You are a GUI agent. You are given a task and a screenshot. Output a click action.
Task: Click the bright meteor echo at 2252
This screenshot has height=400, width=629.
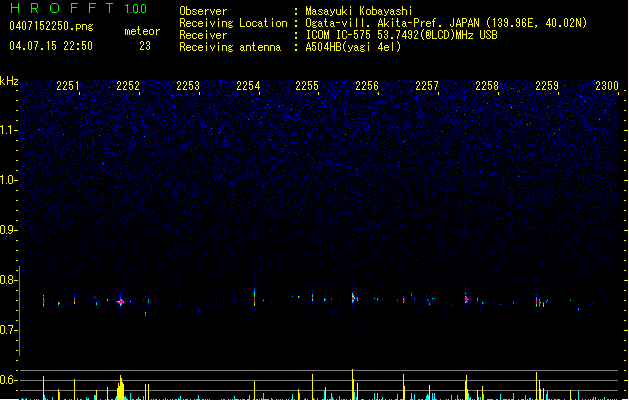tap(121, 301)
